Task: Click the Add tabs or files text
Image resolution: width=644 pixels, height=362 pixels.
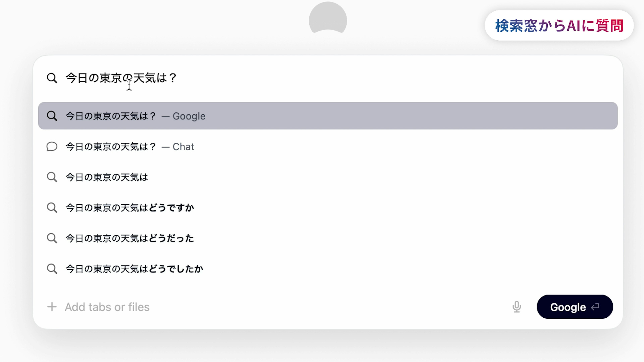Action: coord(107,307)
